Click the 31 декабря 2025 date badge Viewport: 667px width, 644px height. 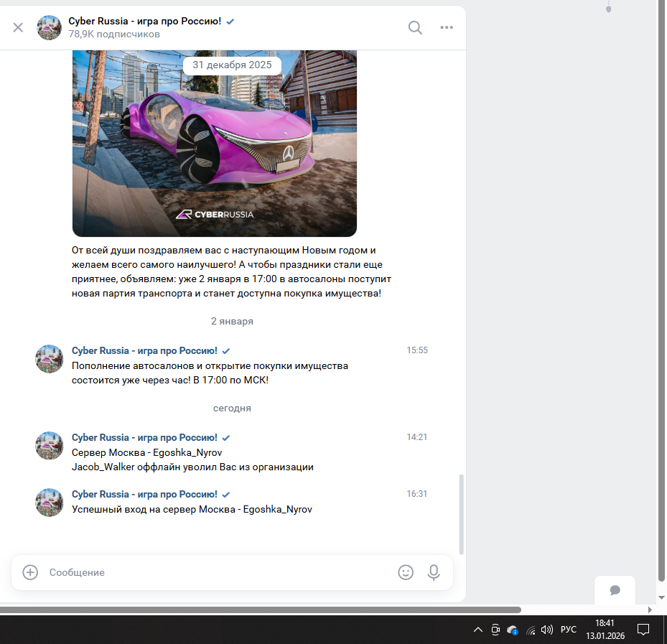click(x=232, y=65)
